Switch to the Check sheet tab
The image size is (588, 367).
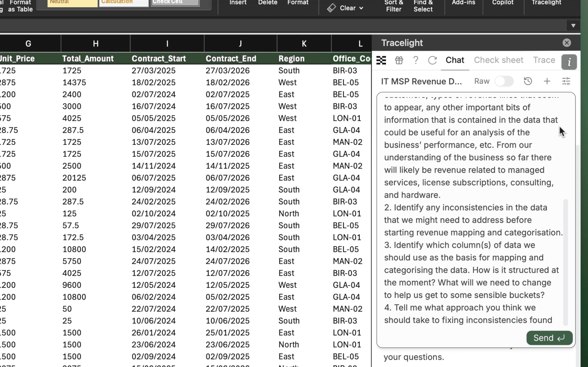pyautogui.click(x=498, y=60)
